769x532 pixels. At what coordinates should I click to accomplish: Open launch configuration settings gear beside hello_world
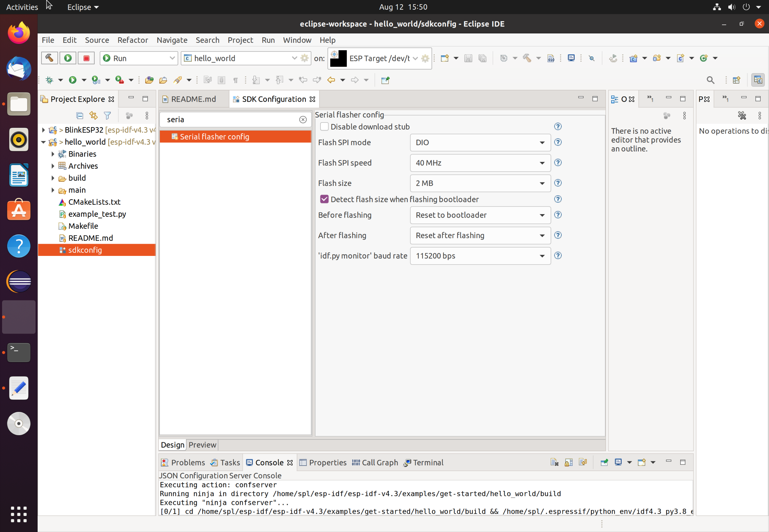[x=305, y=58]
